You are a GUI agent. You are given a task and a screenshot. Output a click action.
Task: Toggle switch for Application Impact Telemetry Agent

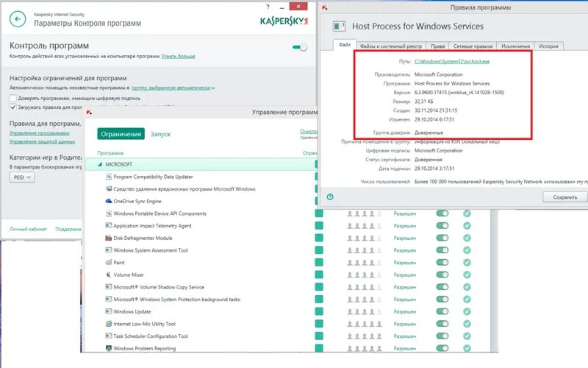(x=442, y=226)
